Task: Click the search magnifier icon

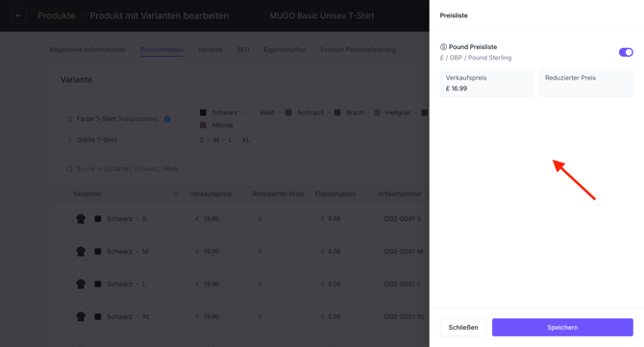Action: (69, 169)
